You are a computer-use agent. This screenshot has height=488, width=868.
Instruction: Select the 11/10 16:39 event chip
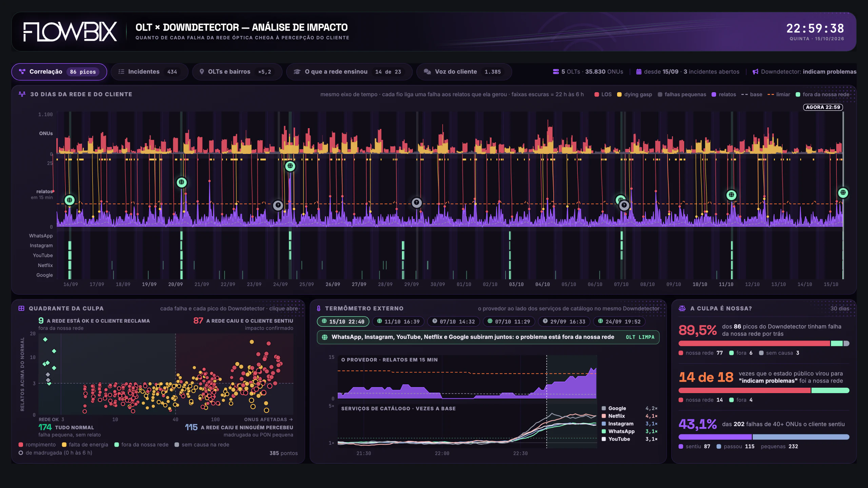coord(398,322)
